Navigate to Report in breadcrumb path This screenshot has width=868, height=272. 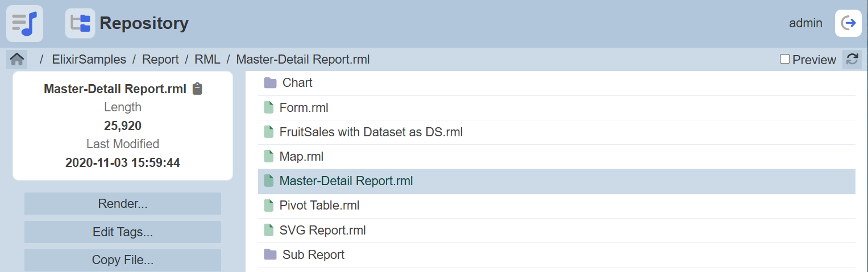tap(160, 60)
